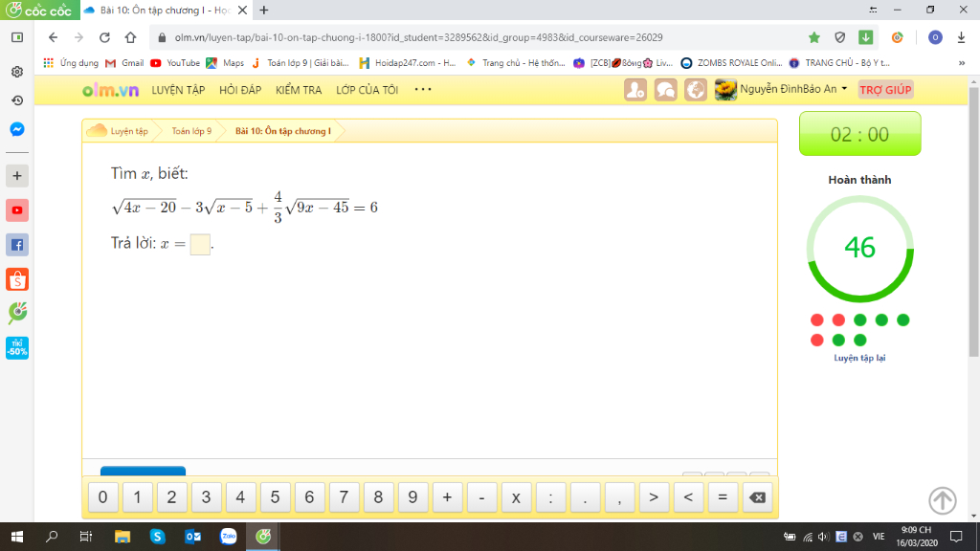The width and height of the screenshot is (980, 551).
Task: Open File Explorer from taskbar
Action: tap(122, 537)
